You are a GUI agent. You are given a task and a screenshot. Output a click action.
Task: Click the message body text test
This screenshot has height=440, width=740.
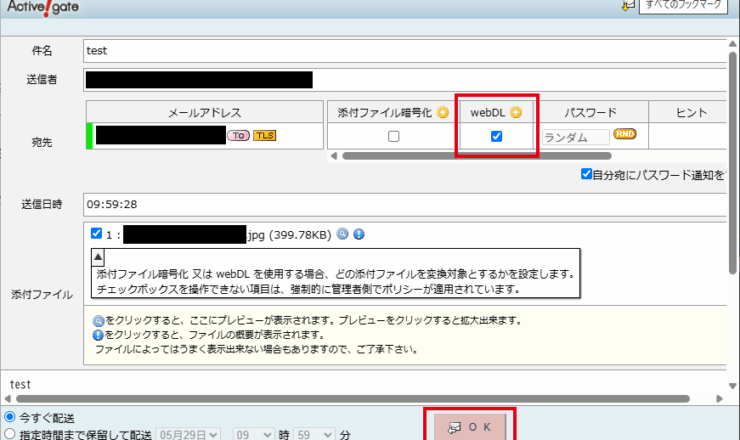point(20,384)
